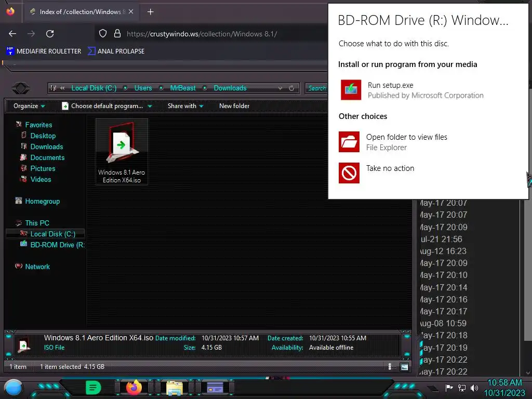Viewport: 532px width, 399px height.
Task: Open Downloads in Favorites sidebar
Action: point(46,147)
